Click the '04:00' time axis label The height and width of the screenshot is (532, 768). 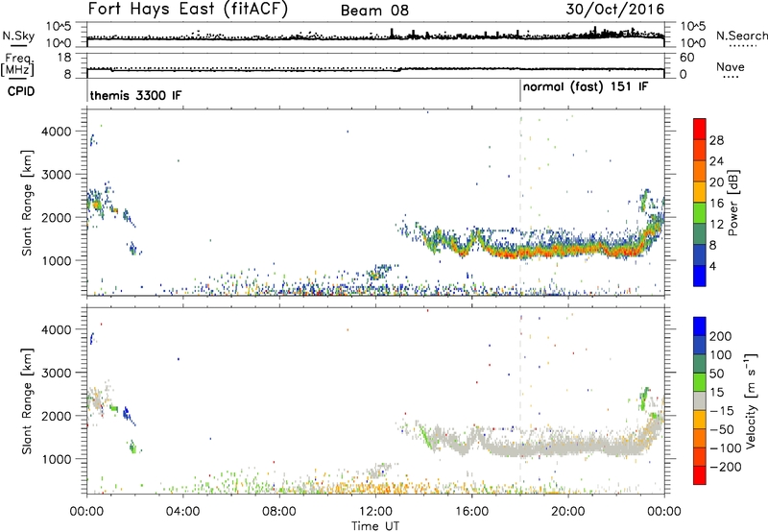point(182,512)
